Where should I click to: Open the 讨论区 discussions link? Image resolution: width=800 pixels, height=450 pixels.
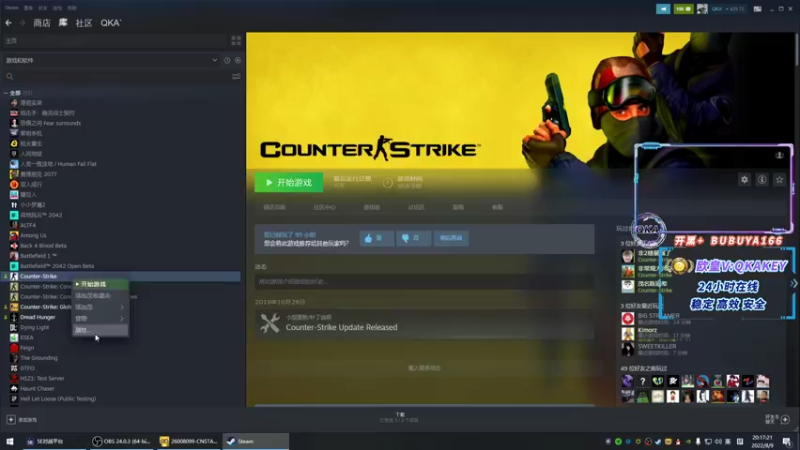(x=416, y=207)
